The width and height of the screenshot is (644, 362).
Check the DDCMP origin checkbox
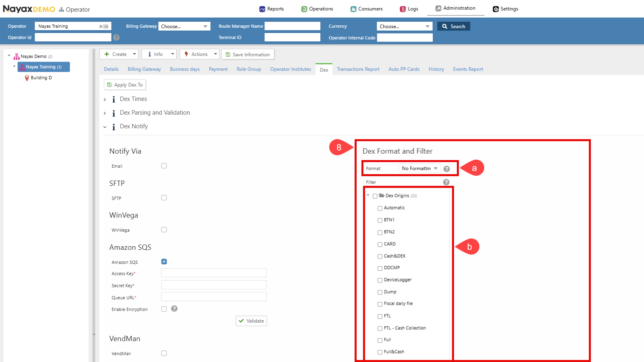(x=380, y=268)
